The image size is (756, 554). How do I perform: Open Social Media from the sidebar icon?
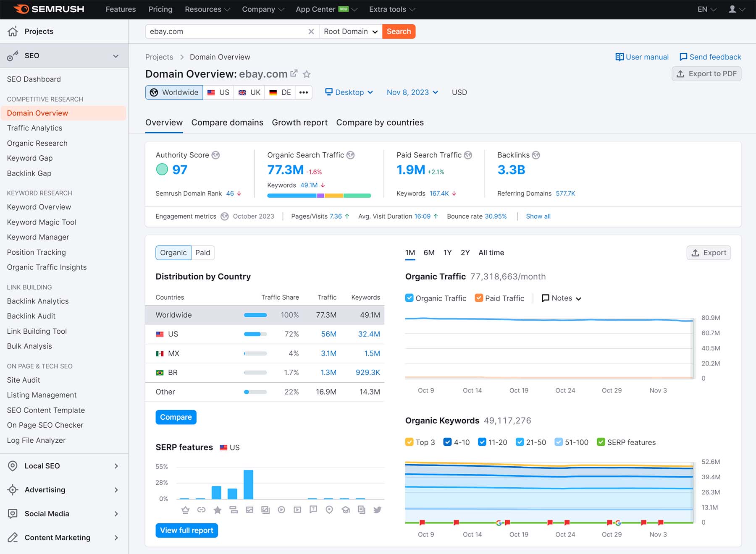coord(13,513)
